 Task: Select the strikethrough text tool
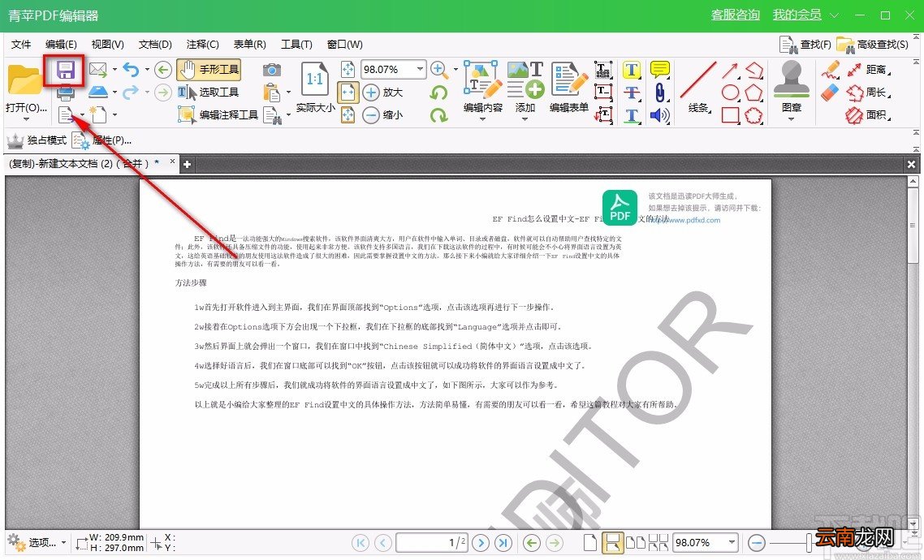[x=632, y=93]
